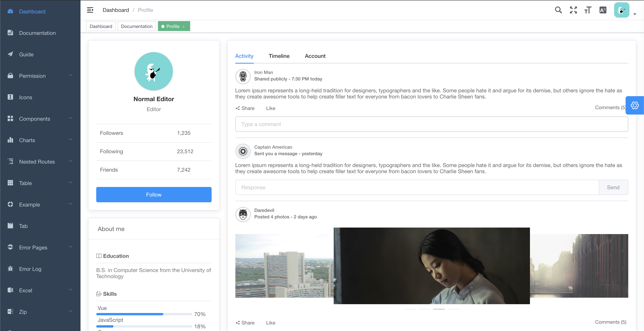This screenshot has height=331, width=644.
Task: Click the user avatar in the header
Action: point(622,10)
